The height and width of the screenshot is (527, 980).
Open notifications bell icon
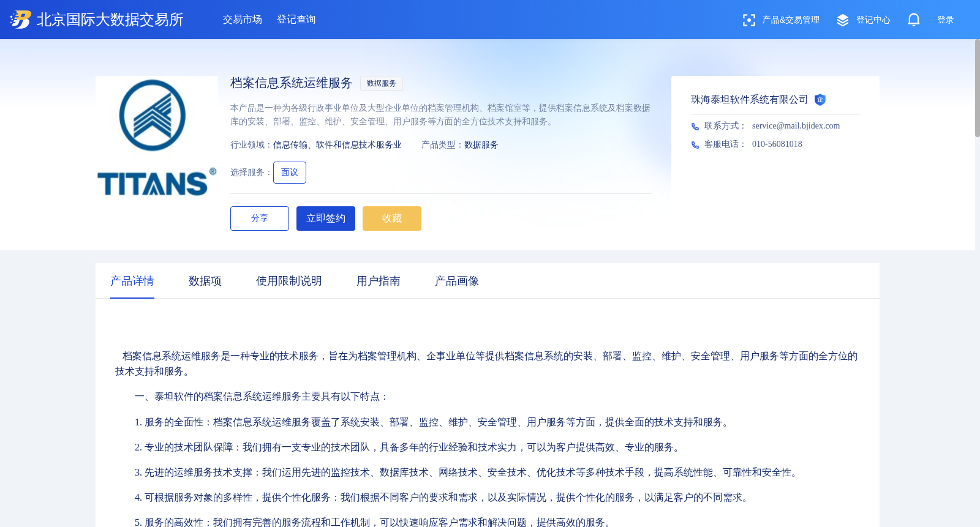tap(914, 20)
